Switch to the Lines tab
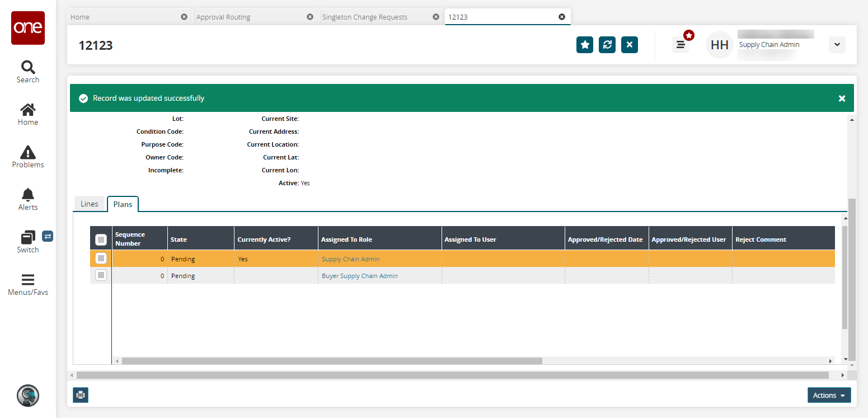This screenshot has height=418, width=868. pos(90,204)
